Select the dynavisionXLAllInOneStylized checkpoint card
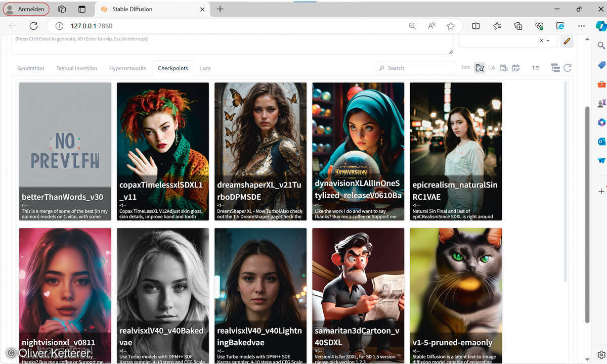Screen dimensions: 607x364 pyautogui.click(x=358, y=152)
